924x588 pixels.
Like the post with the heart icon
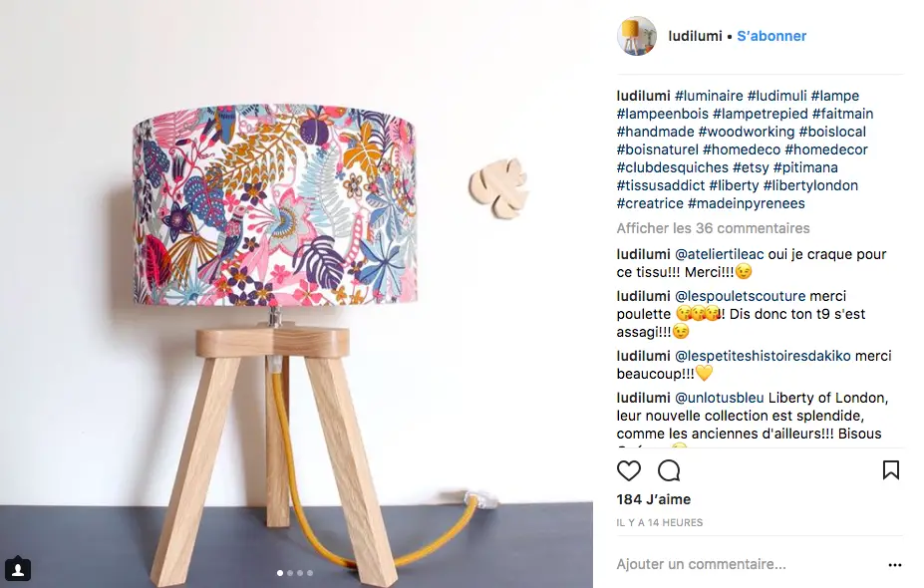(628, 470)
